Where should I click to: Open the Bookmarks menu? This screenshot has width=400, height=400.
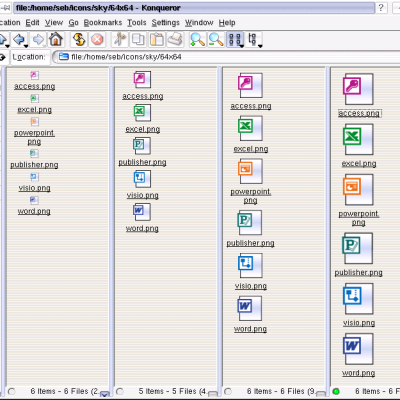pyautogui.click(x=103, y=23)
